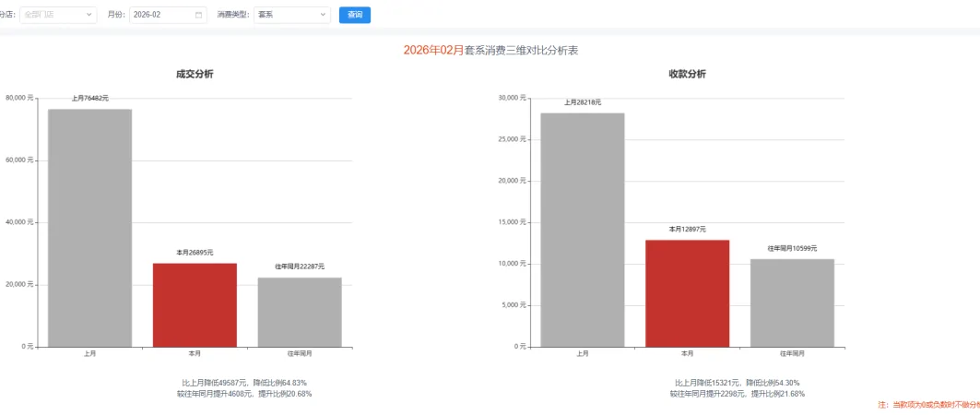Screen dimensions: 980x415
Task: Click the 本月12897元 data label
Action: [x=687, y=229]
